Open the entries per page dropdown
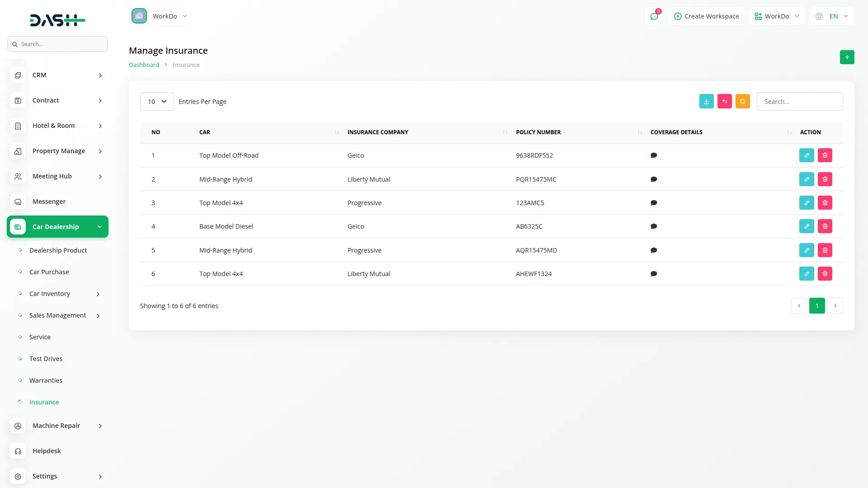 156,102
